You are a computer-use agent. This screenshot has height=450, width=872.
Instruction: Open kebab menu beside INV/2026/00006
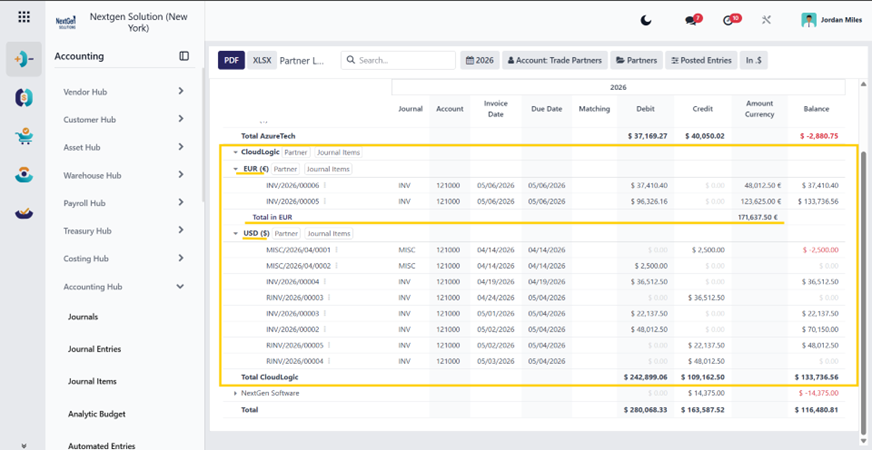point(325,186)
